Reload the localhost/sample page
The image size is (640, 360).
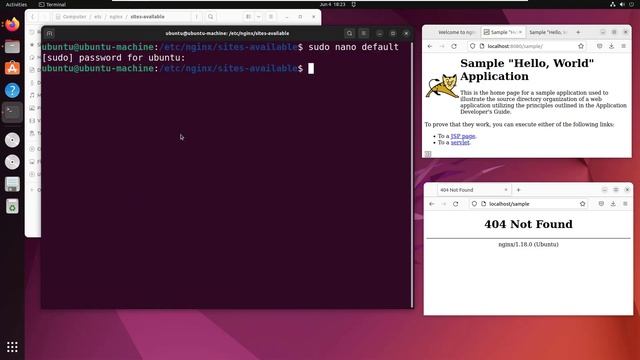click(456, 204)
